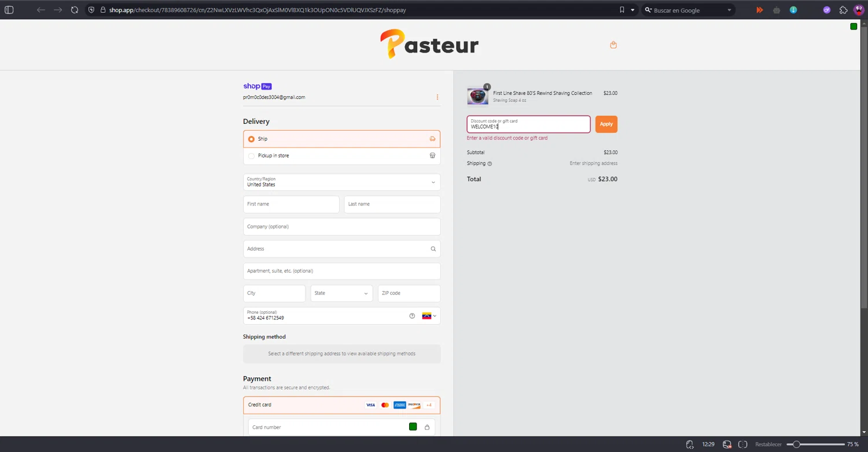This screenshot has width=868, height=452.
Task: Click the email pr0m0c0des3004@gmail.com
Action: [274, 97]
